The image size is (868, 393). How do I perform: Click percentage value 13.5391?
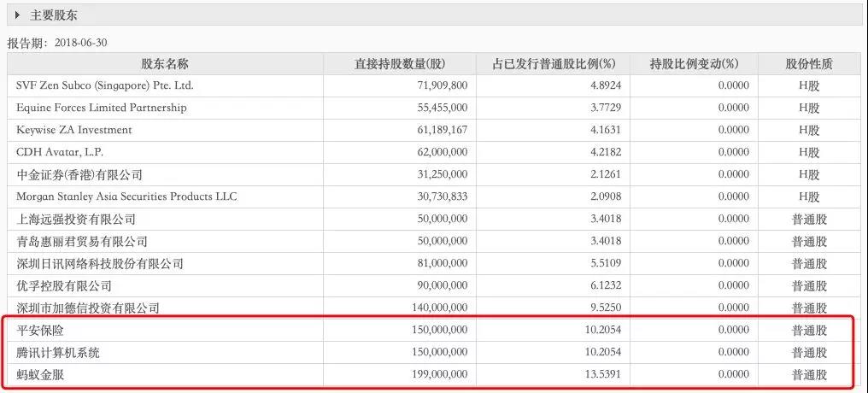tap(601, 375)
